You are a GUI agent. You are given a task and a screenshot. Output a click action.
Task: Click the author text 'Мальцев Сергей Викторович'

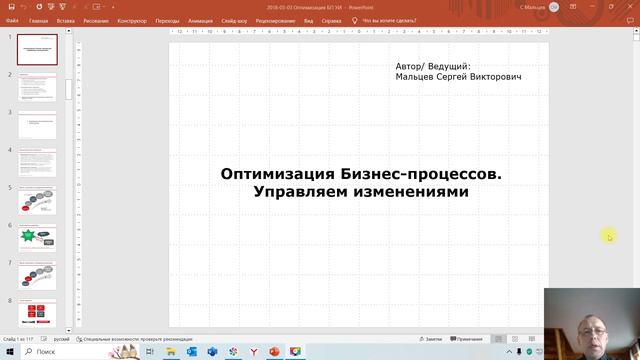(x=458, y=77)
